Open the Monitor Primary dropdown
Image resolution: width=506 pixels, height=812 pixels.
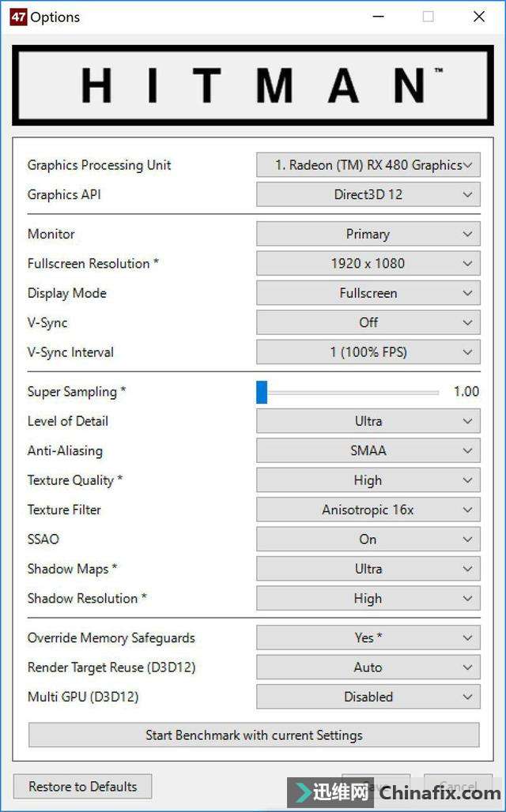(x=368, y=234)
